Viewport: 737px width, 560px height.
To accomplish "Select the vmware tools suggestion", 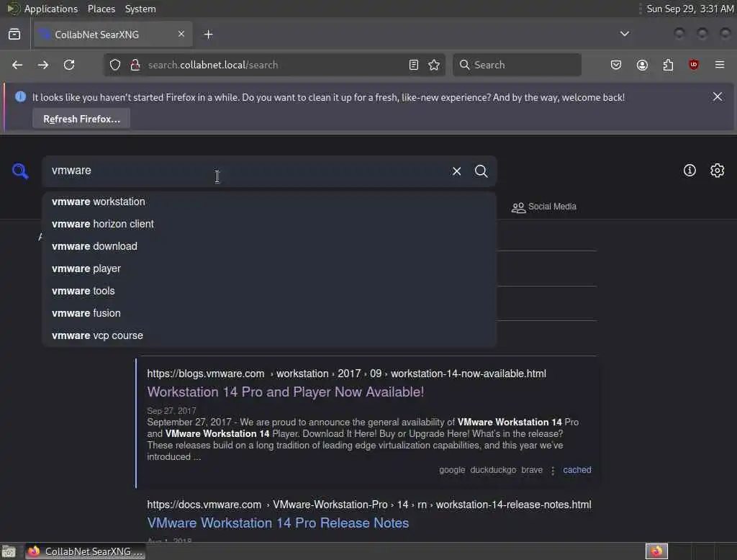I will [x=269, y=291].
